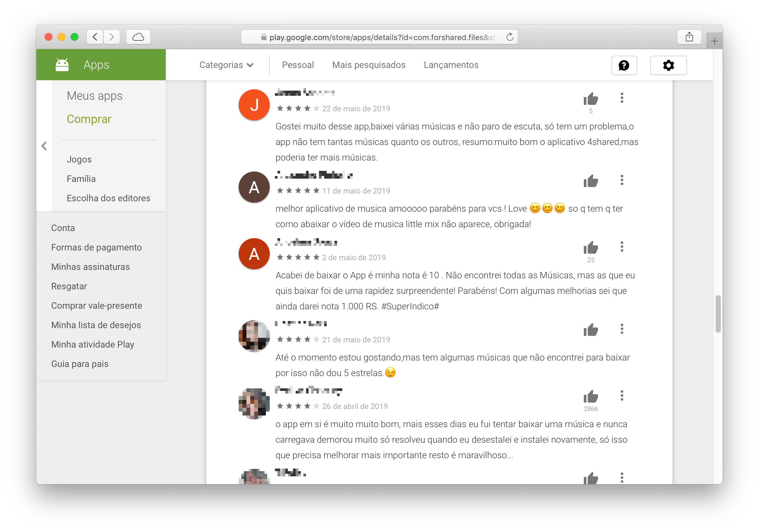This screenshot has width=759, height=532.
Task: Toggle thumbs up on 21 de maio review
Action: pos(590,330)
